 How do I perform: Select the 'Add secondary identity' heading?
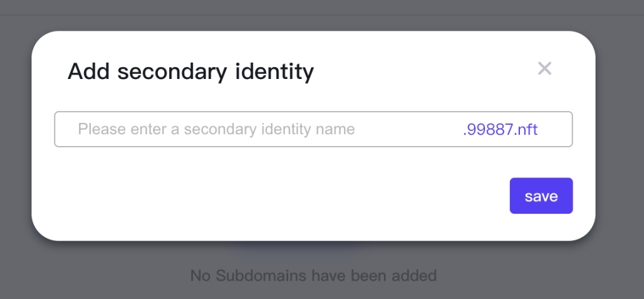[190, 72]
